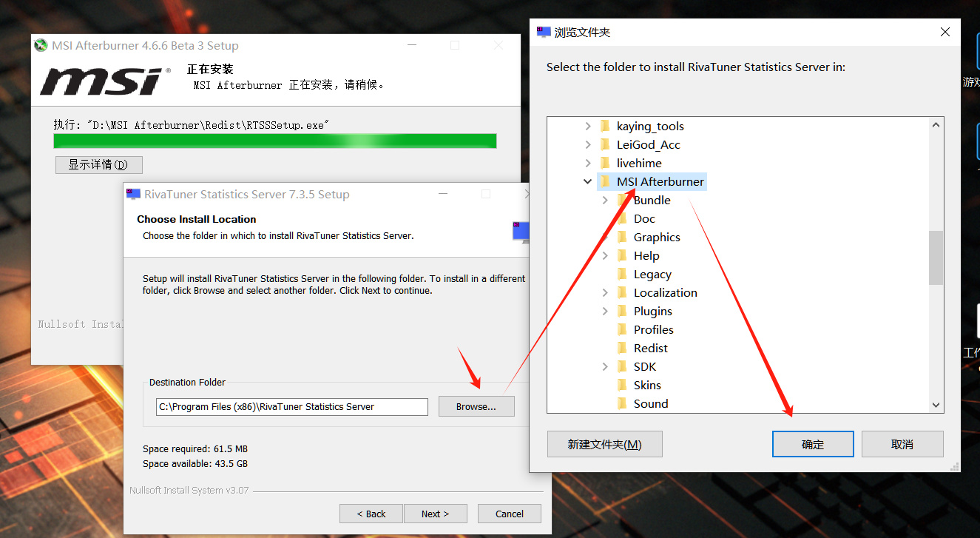Viewport: 980px width, 538px height.
Task: Expand the SDK subfolder
Action: pos(605,366)
